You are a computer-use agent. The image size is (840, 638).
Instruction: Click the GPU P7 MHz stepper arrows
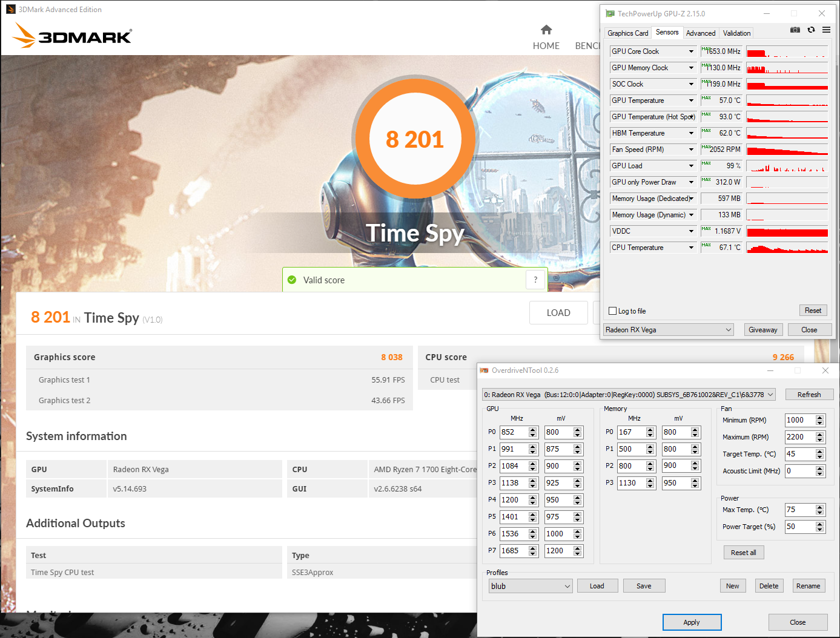pyautogui.click(x=533, y=551)
